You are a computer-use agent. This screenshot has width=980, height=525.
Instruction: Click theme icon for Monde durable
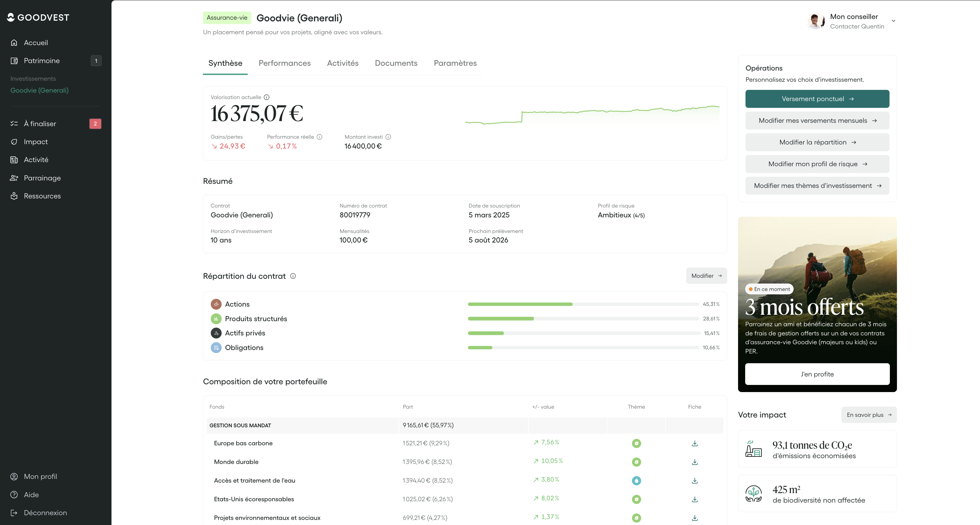point(636,462)
